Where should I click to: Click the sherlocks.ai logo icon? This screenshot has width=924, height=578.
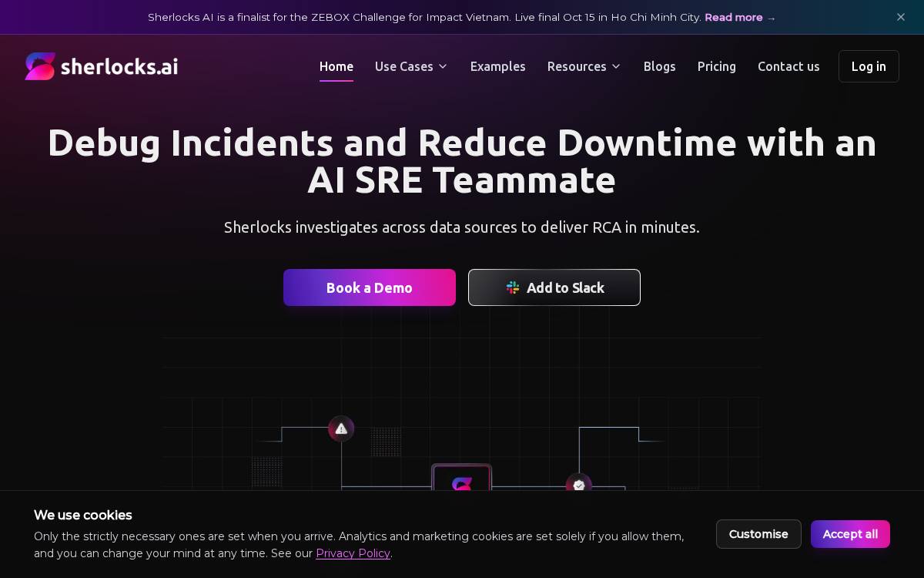[40, 66]
